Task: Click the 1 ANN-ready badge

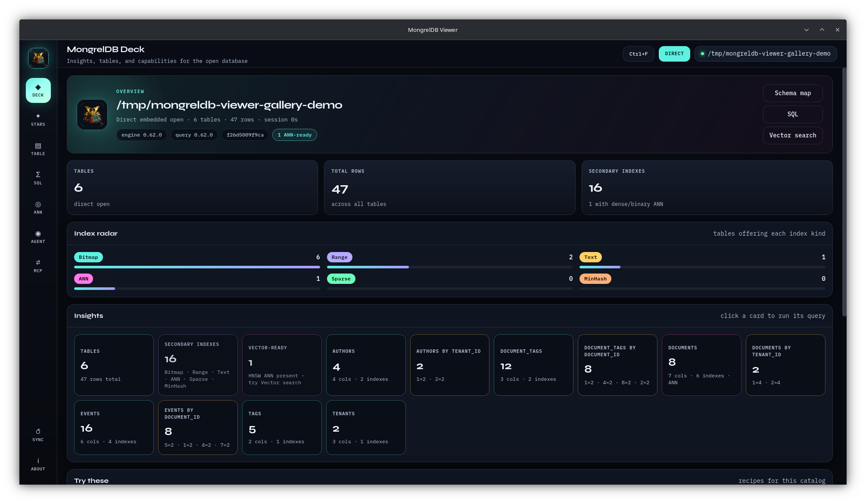Action: (x=295, y=135)
